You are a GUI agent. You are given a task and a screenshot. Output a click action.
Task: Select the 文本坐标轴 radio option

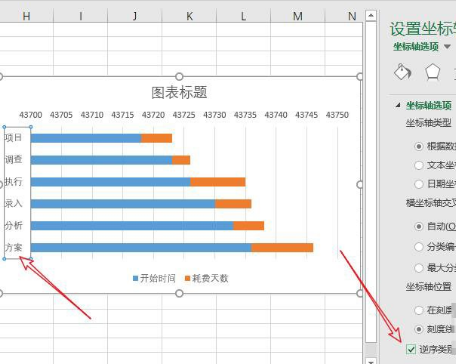pos(419,165)
